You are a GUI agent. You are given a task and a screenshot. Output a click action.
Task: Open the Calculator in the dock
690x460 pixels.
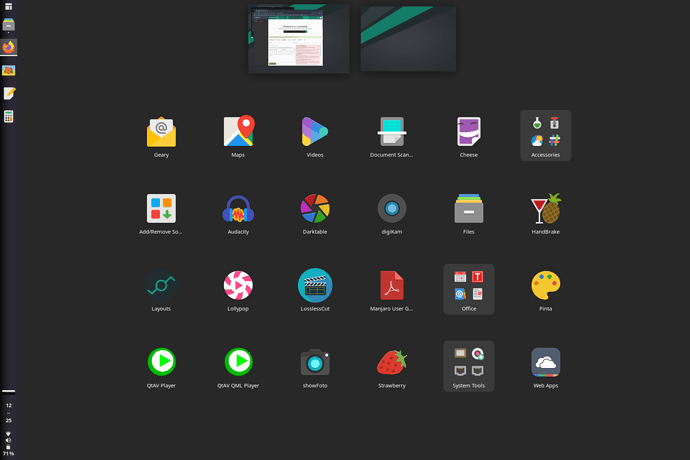coord(8,117)
